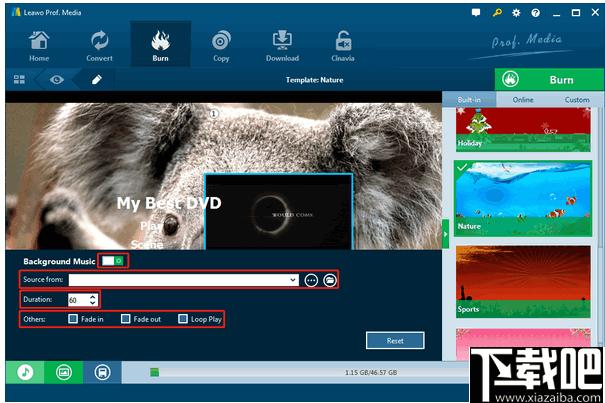Collapse the template side panel arrow

tap(446, 234)
